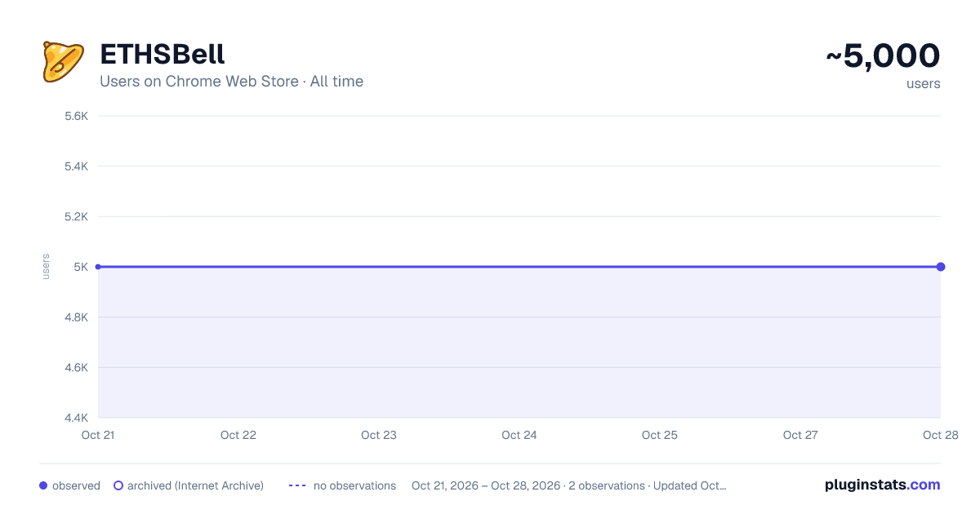Click the Oct 22 x-axis label
Screen dimensions: 980x514
click(x=238, y=435)
